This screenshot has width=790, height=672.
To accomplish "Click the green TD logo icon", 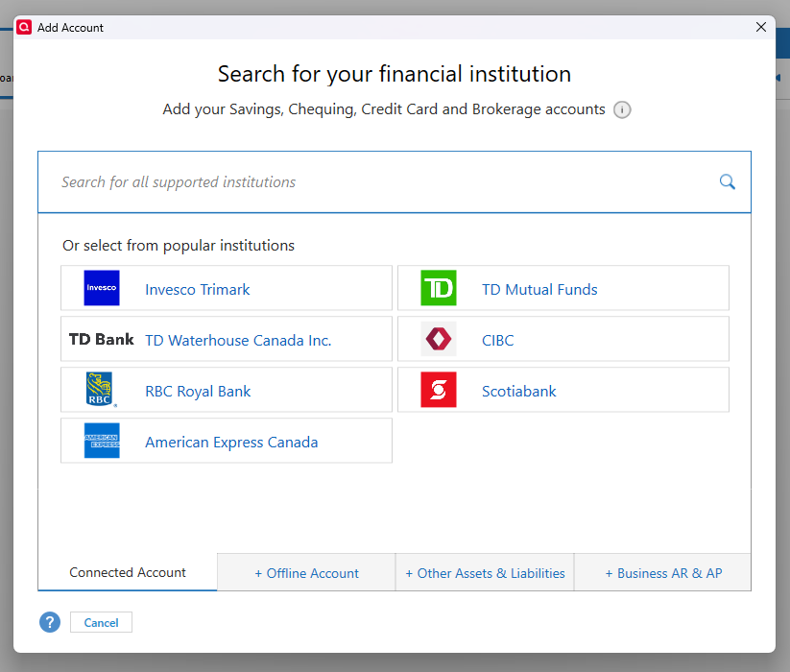I will 439,288.
